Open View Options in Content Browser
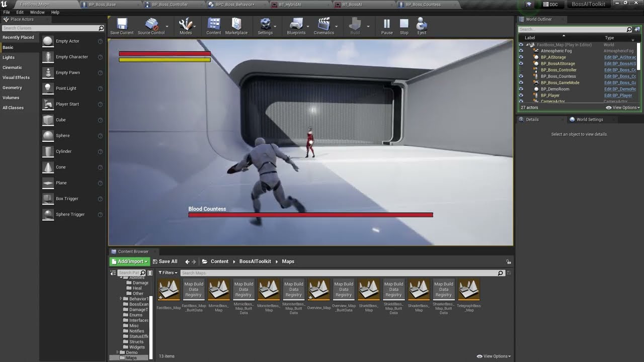Viewport: 644px width, 362px height. pos(494,356)
